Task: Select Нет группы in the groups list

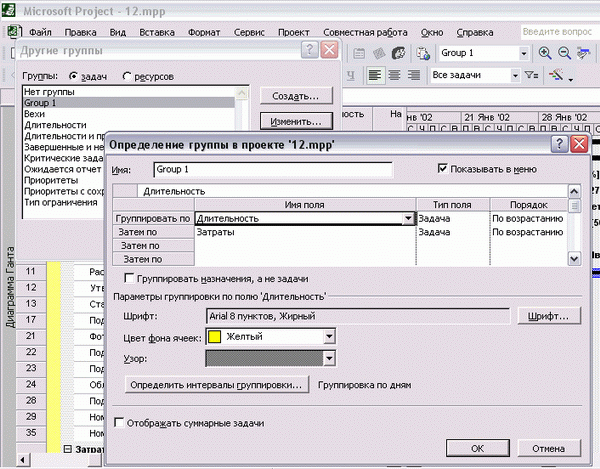Action: [129, 92]
